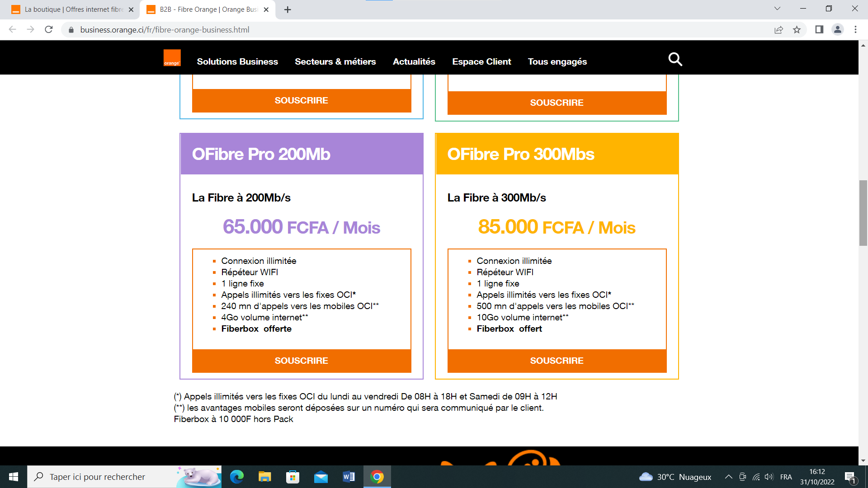Screen dimensions: 868x488
Task: Launch Microsoft Edge from the taskbar
Action: tap(237, 477)
